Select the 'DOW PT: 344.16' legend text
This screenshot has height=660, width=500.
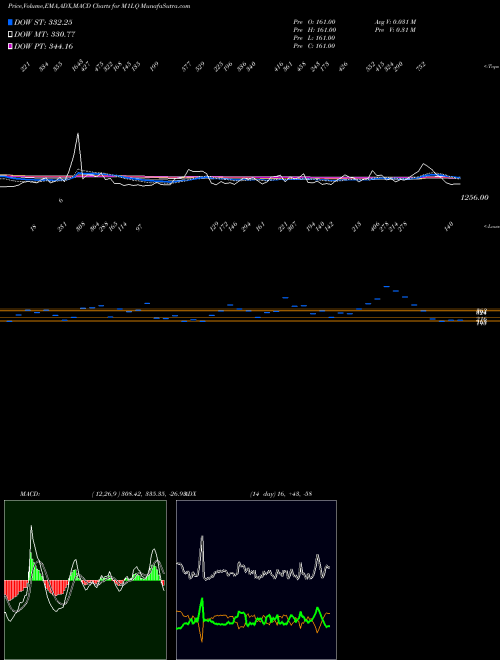click(44, 47)
